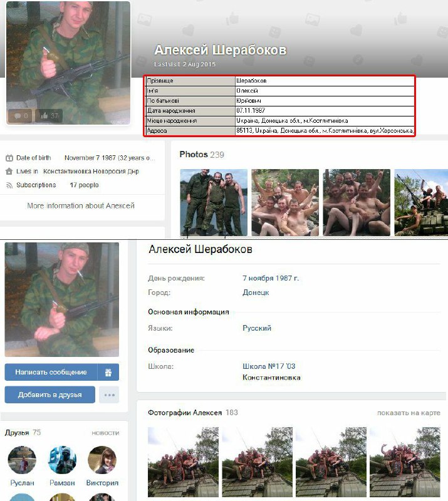The image size is (448, 501).
Task: Click the показать на карте link
Action: click(x=409, y=413)
